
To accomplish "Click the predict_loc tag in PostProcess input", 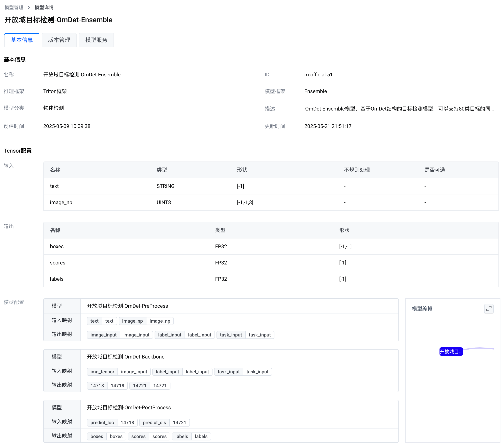I will click(x=102, y=423).
